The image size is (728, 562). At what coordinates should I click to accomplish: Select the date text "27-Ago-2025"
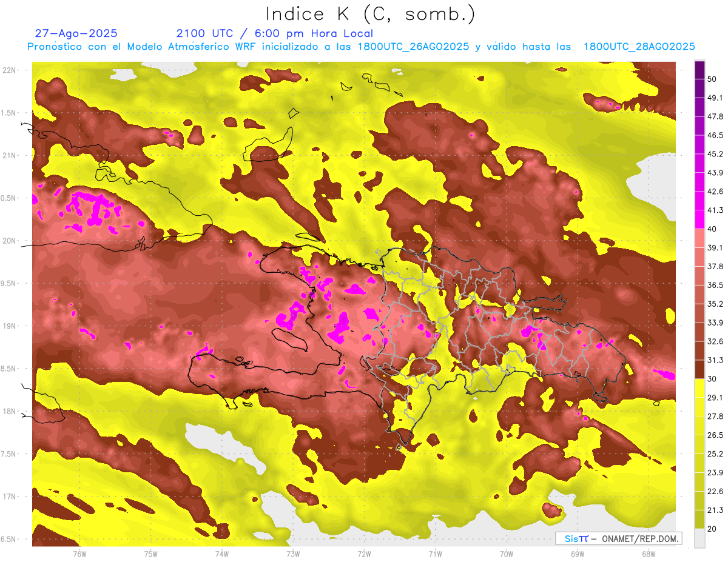[x=76, y=33]
